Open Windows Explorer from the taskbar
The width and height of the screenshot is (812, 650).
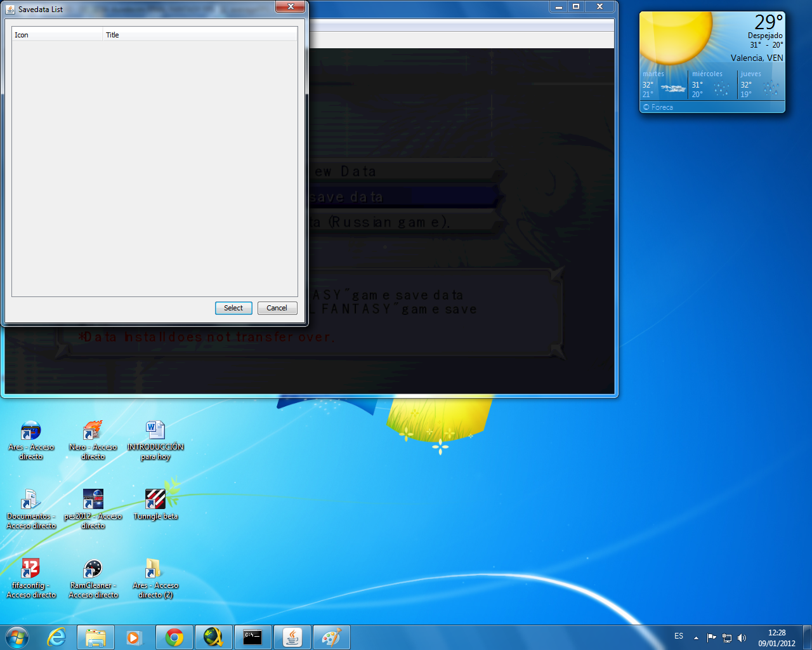[96, 637]
